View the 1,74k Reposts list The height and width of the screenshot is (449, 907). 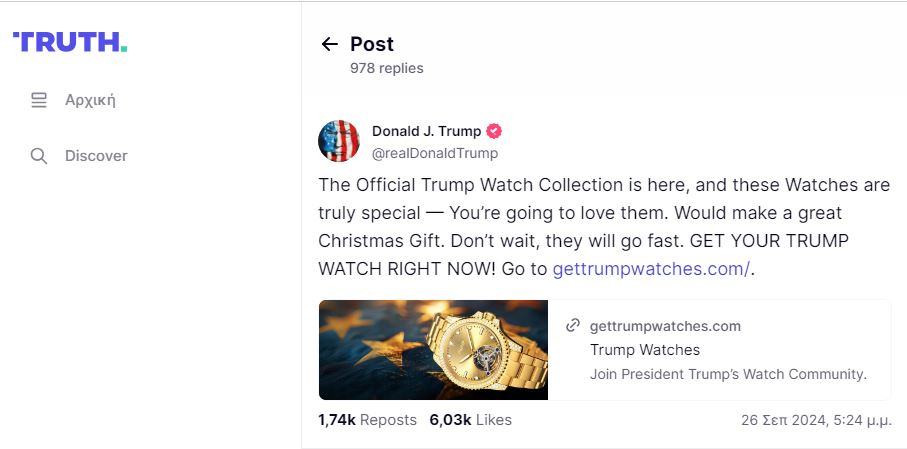[x=367, y=420]
